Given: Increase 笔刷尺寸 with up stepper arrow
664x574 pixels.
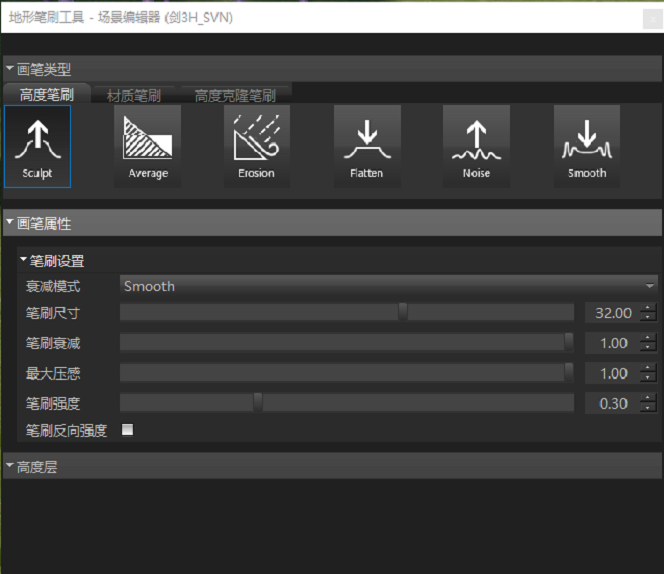Looking at the screenshot, I should 648,308.
